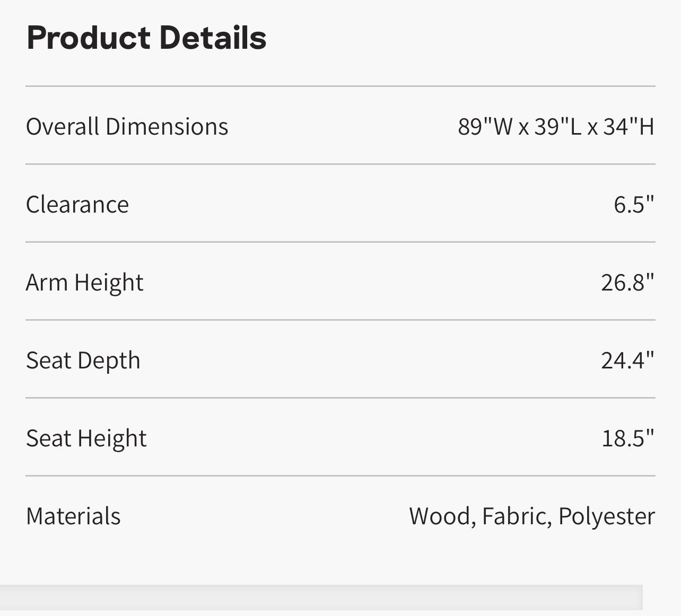This screenshot has height=616, width=681.
Task: Select the Arm Height label
Action: [x=84, y=283]
